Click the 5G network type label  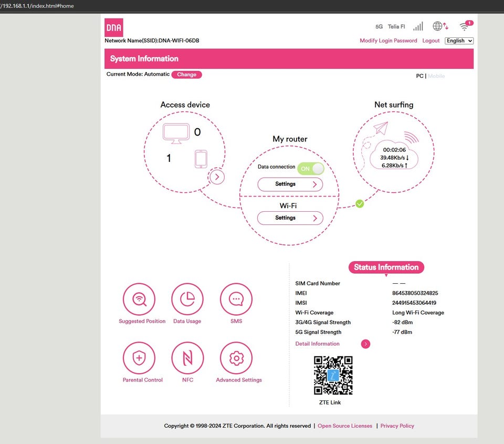[x=379, y=27]
